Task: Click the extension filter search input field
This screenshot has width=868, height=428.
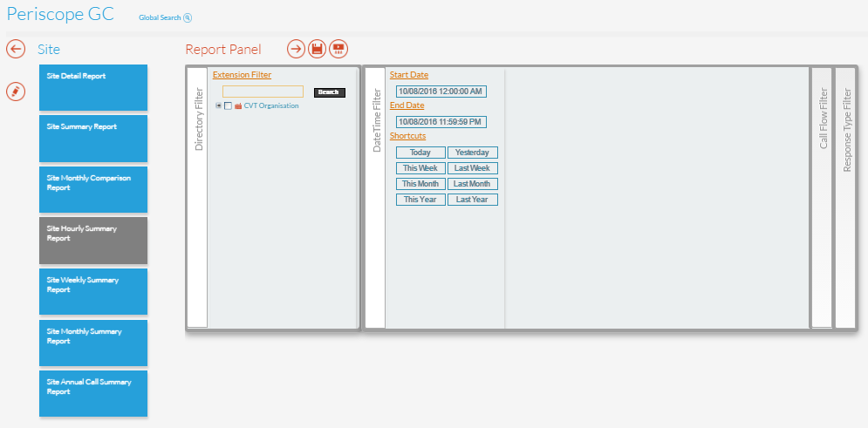Action: coord(263,92)
